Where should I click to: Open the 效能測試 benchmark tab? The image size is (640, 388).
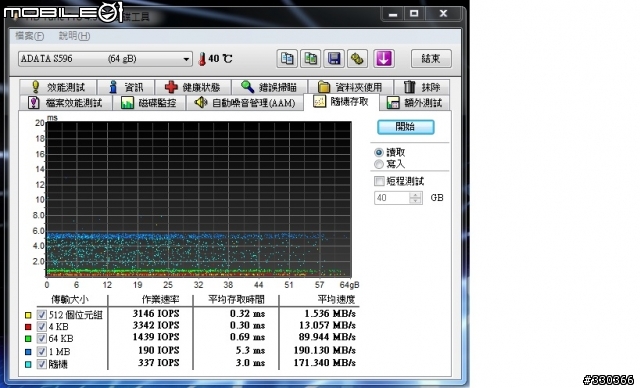58,87
